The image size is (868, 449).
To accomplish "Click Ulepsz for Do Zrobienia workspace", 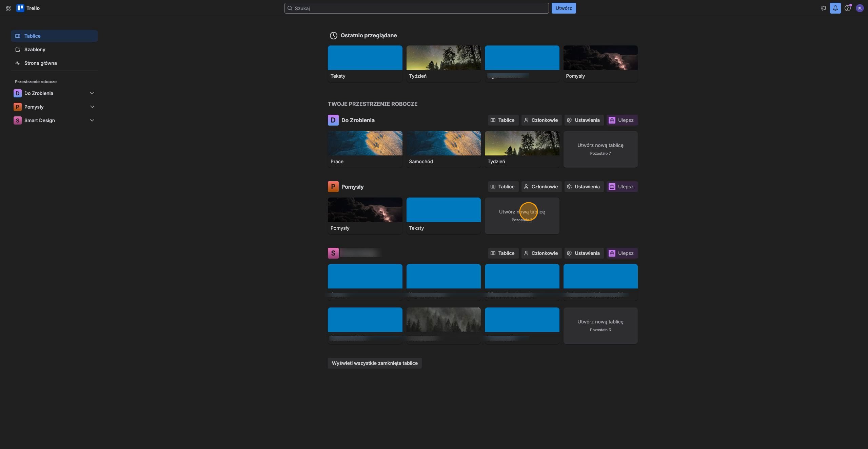I will pyautogui.click(x=622, y=120).
